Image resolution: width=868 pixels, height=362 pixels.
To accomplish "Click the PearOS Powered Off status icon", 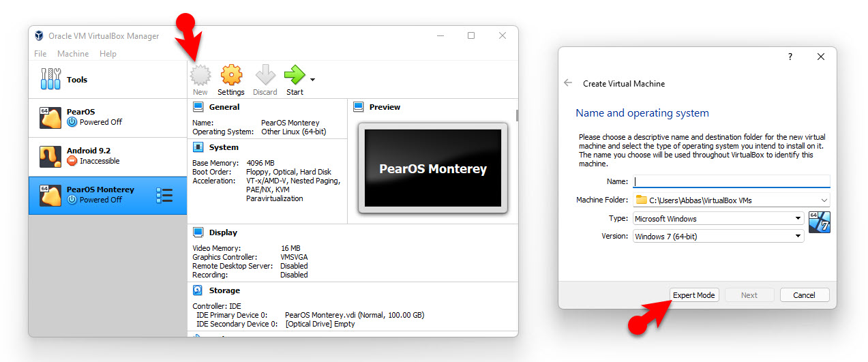I will (72, 122).
